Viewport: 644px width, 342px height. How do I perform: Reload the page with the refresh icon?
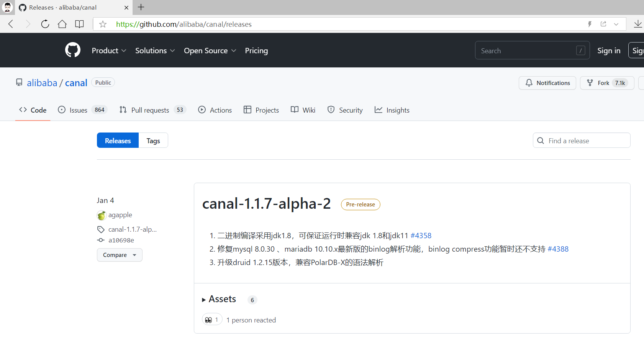pyautogui.click(x=45, y=24)
